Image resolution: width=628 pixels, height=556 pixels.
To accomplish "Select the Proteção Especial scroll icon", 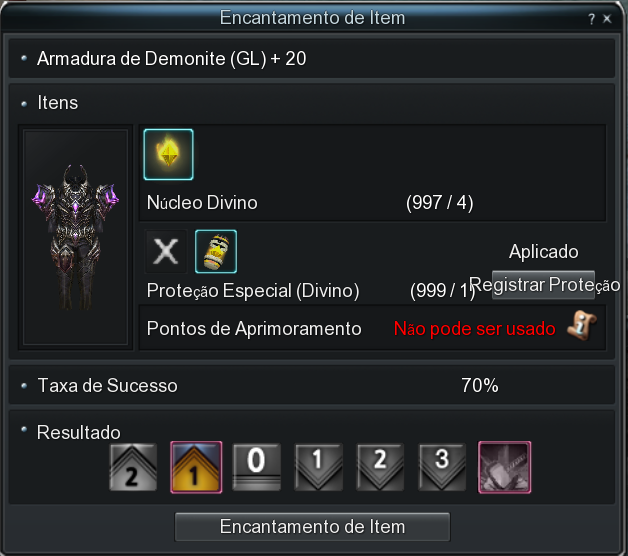I will 216,252.
